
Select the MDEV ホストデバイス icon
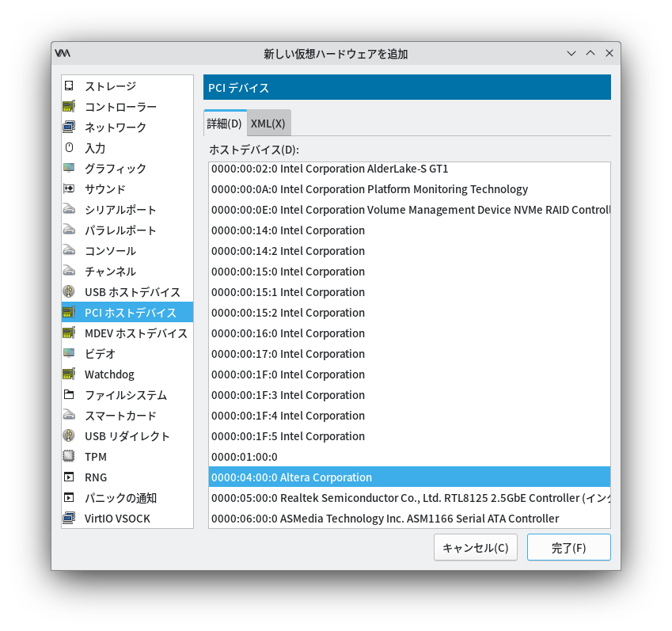(69, 333)
